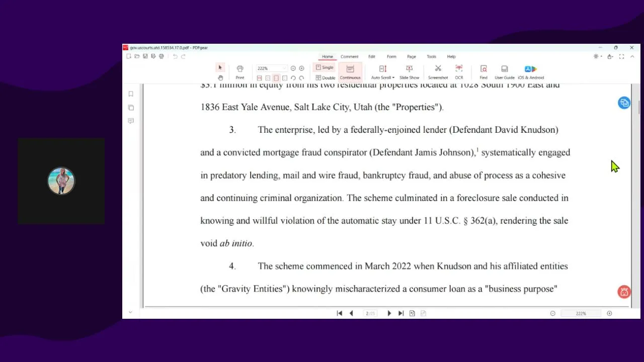This screenshot has height=362, width=644.
Task: Activate the hand pan tool
Action: point(220,78)
